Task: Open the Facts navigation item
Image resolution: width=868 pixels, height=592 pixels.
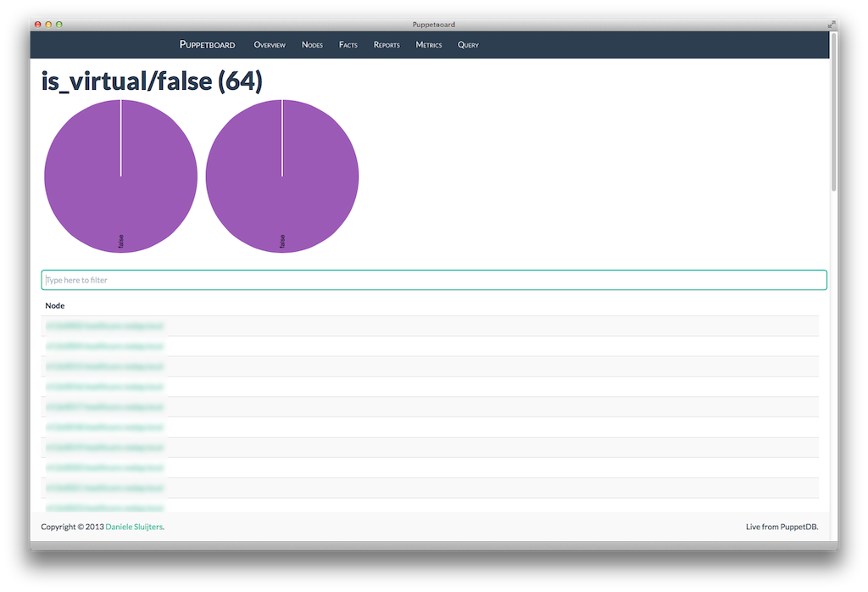Action: [348, 45]
